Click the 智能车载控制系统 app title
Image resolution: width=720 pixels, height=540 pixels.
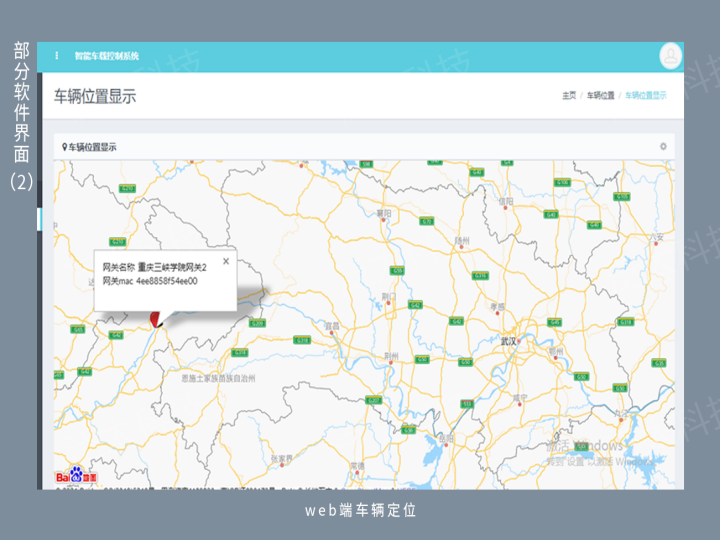(107, 56)
